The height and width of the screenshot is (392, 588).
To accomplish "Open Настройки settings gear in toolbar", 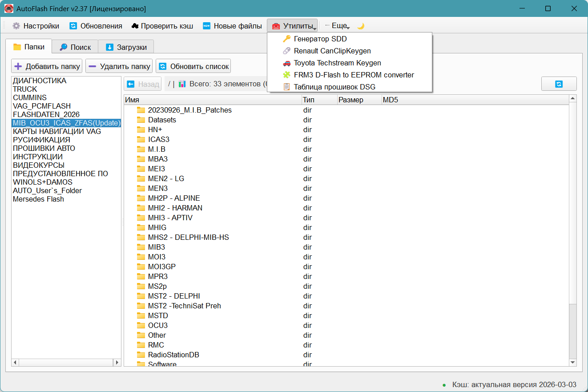I will (36, 26).
